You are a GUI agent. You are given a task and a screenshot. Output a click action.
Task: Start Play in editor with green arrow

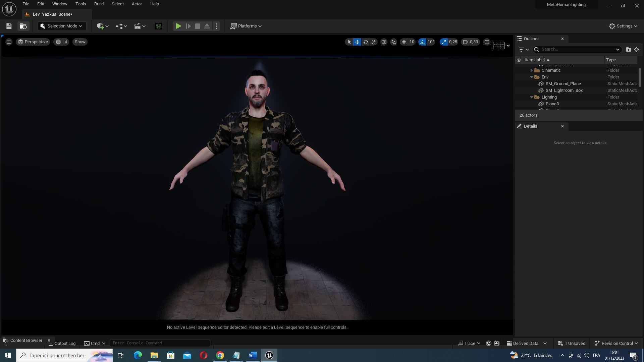pos(178,26)
